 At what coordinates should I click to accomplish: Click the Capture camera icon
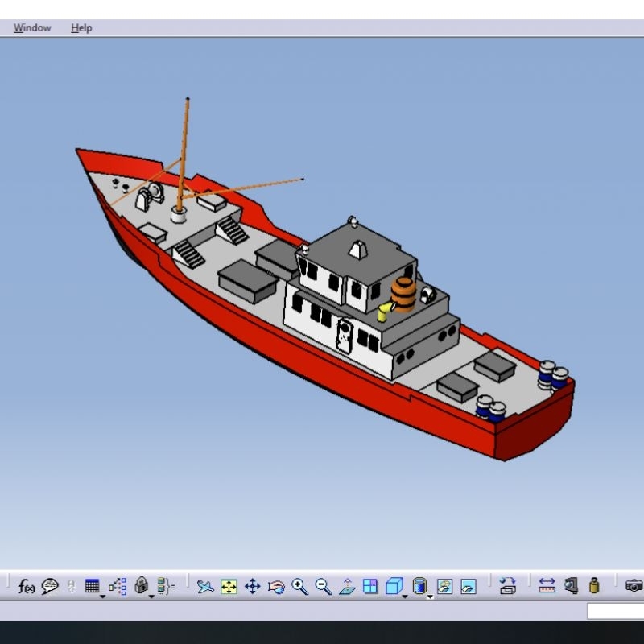tap(634, 587)
